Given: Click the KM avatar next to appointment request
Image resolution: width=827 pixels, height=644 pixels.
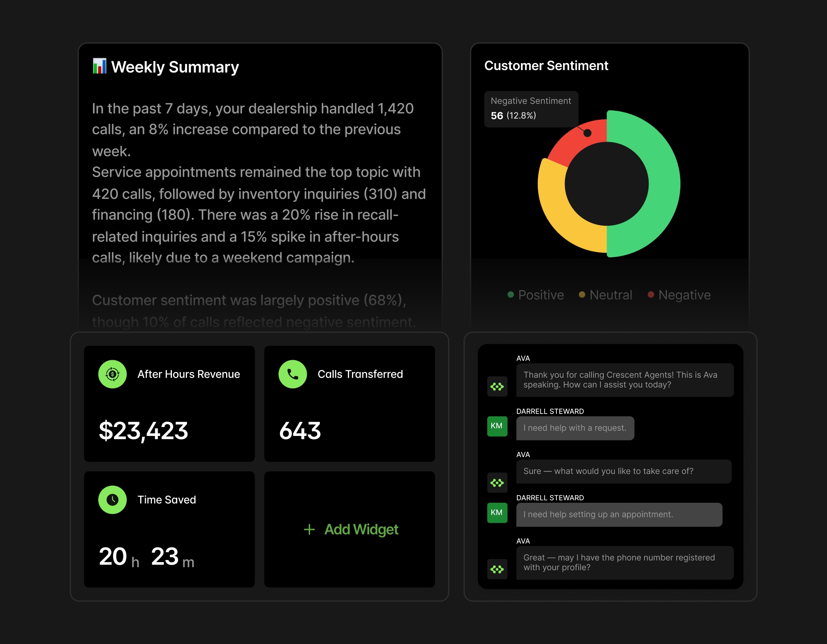Looking at the screenshot, I should (x=497, y=513).
